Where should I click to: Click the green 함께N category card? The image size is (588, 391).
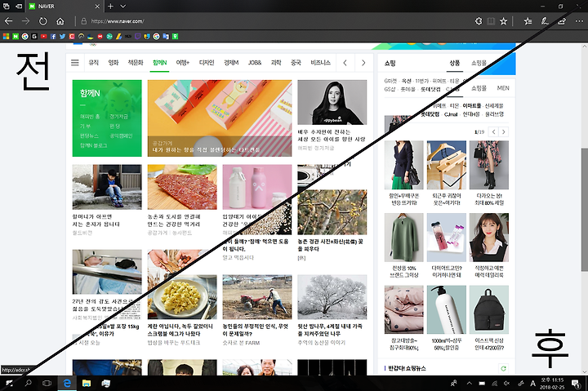coord(107,118)
